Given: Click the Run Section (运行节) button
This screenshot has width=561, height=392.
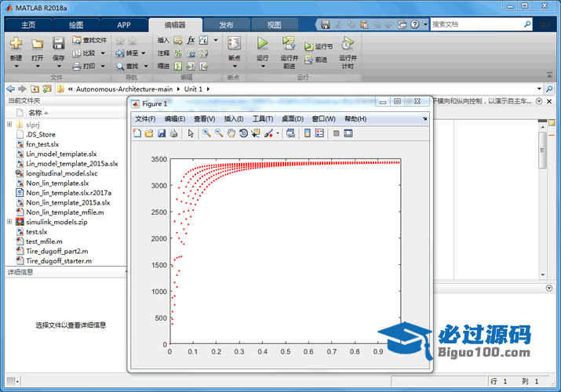Looking at the screenshot, I should [319, 46].
